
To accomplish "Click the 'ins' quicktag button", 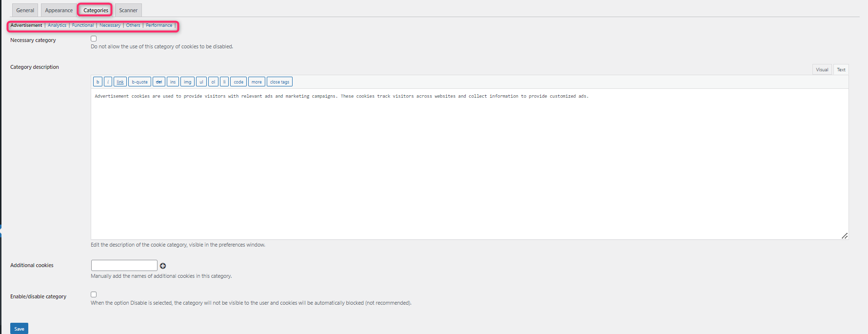I will click(x=173, y=82).
